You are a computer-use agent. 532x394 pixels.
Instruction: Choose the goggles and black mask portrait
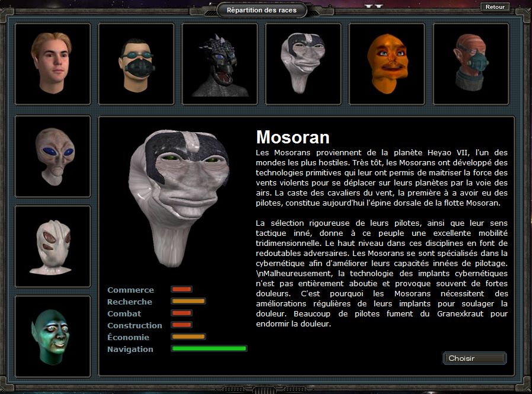pyautogui.click(x=136, y=64)
